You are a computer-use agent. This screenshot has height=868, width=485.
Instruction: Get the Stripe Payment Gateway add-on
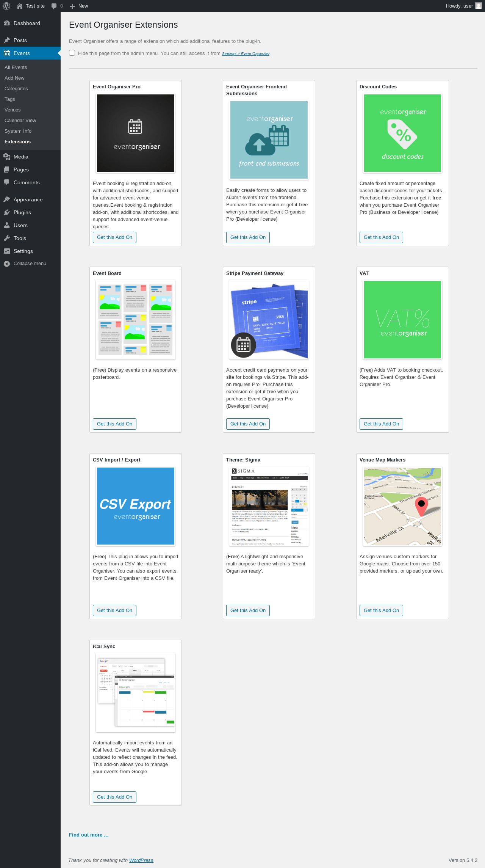tap(248, 424)
